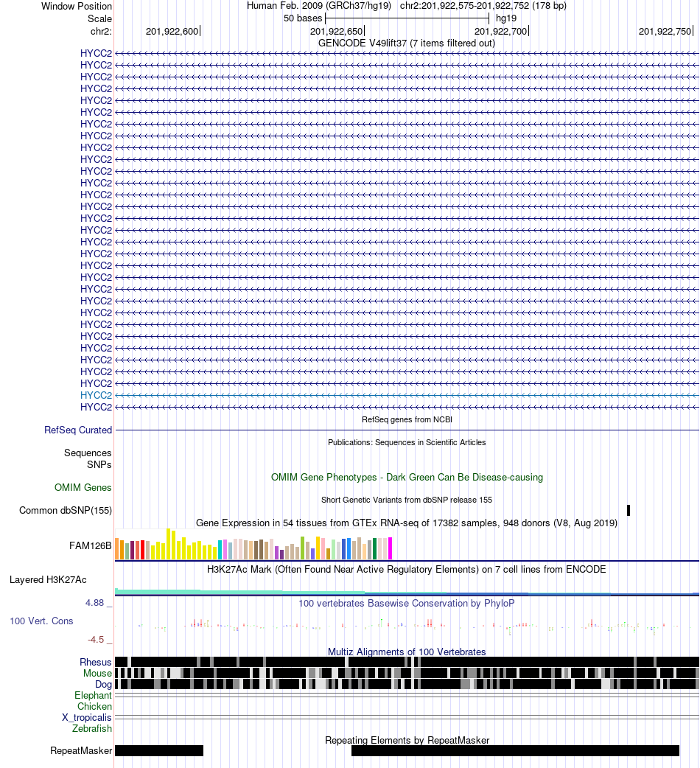
Task: Click the Dog alignment row
Action: (407, 684)
